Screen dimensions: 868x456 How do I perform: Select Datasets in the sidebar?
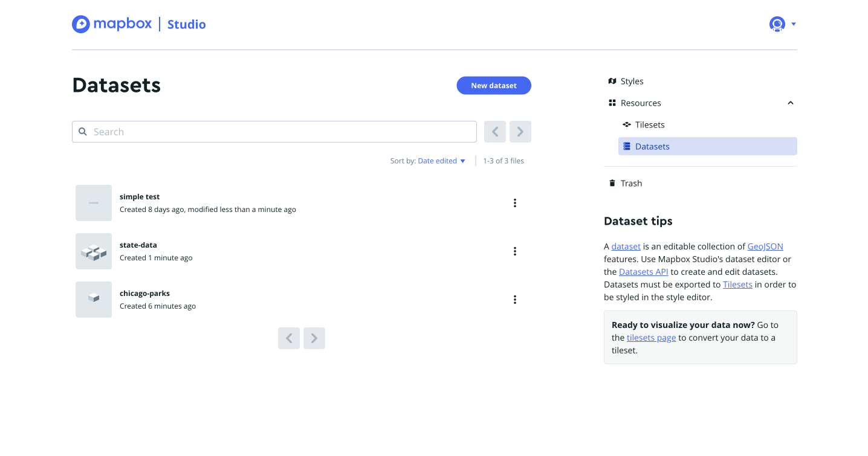707,146
